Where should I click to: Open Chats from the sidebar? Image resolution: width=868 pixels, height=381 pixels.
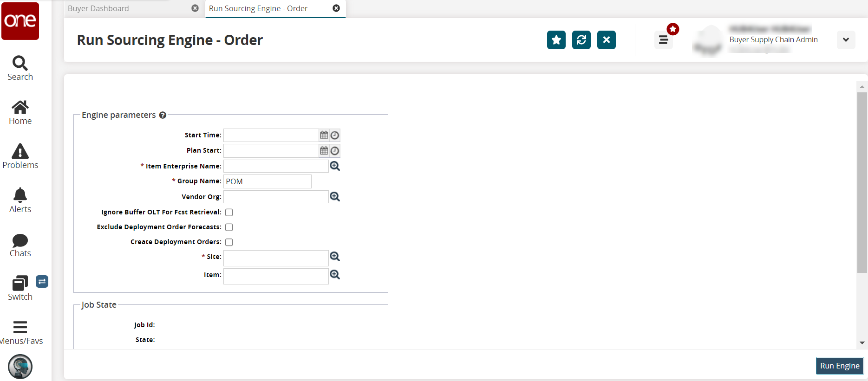click(20, 245)
